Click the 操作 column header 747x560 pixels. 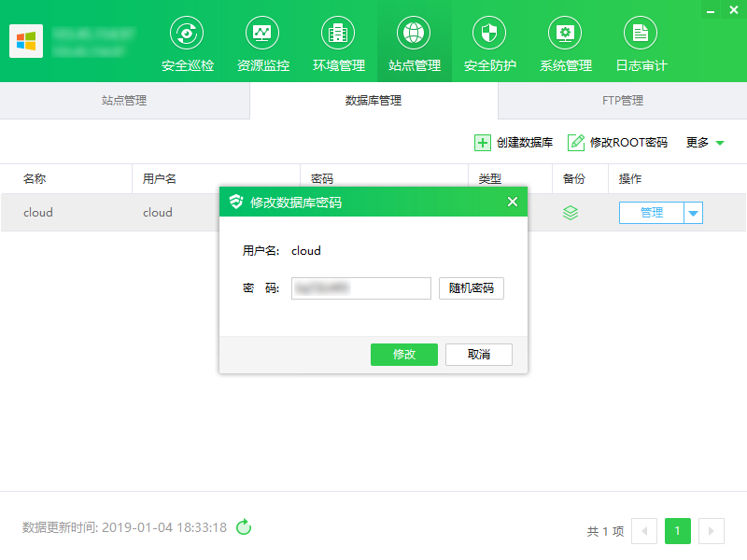coord(630,179)
